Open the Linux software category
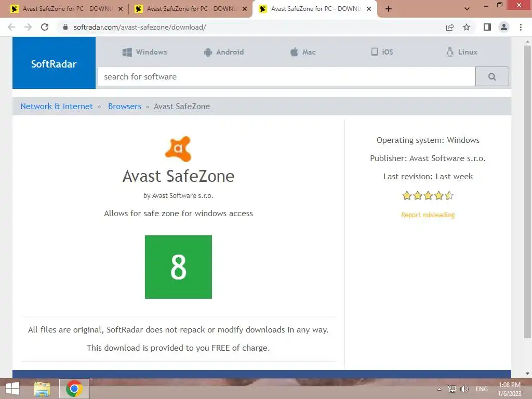This screenshot has width=532, height=399. click(x=462, y=52)
